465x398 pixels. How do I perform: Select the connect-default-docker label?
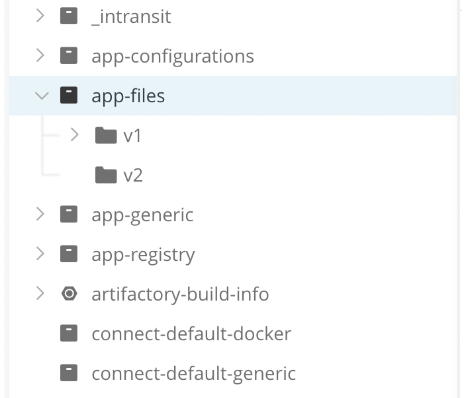pyautogui.click(x=191, y=334)
